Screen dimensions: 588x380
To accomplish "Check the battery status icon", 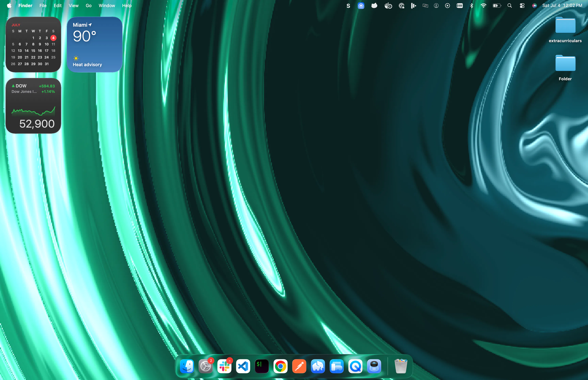I will pos(497,6).
